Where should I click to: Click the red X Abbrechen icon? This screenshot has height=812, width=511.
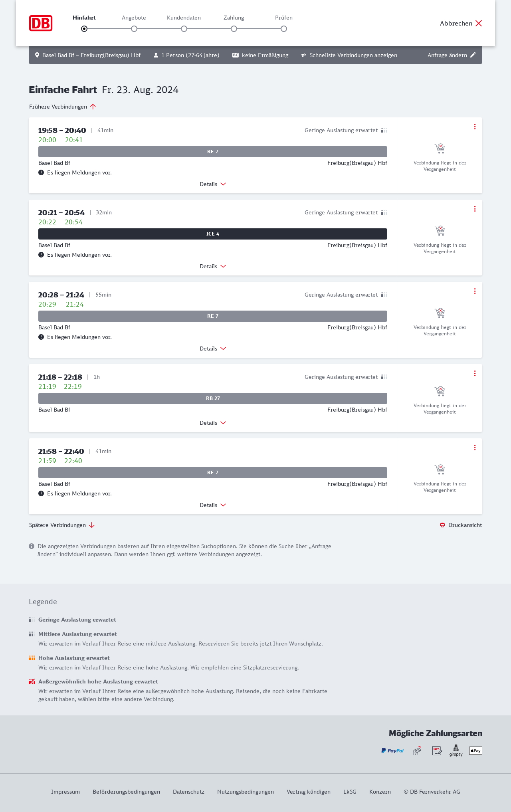(479, 23)
